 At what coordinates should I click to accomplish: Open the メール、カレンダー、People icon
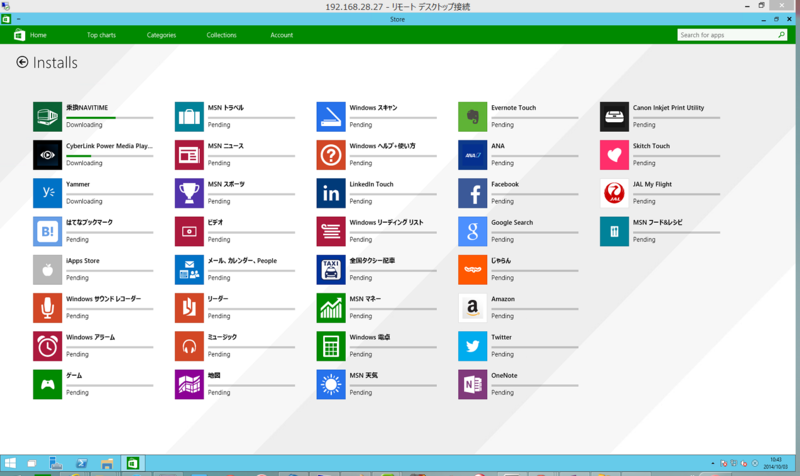click(x=189, y=270)
